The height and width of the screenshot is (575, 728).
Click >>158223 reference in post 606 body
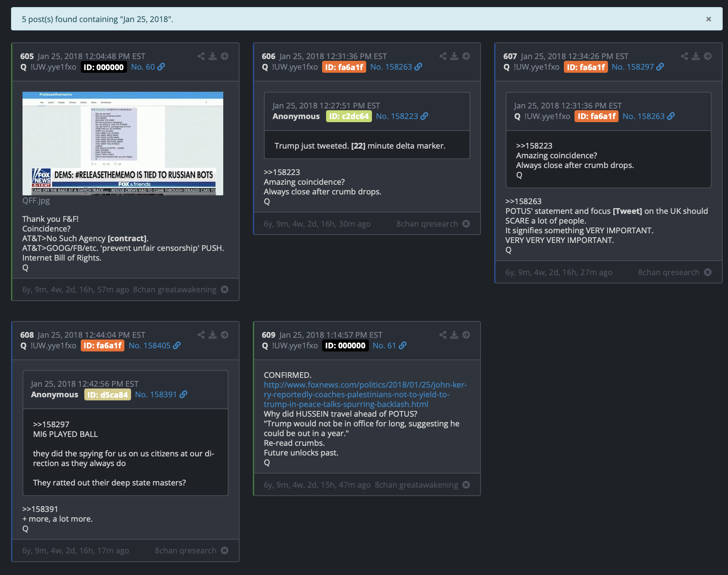point(282,172)
